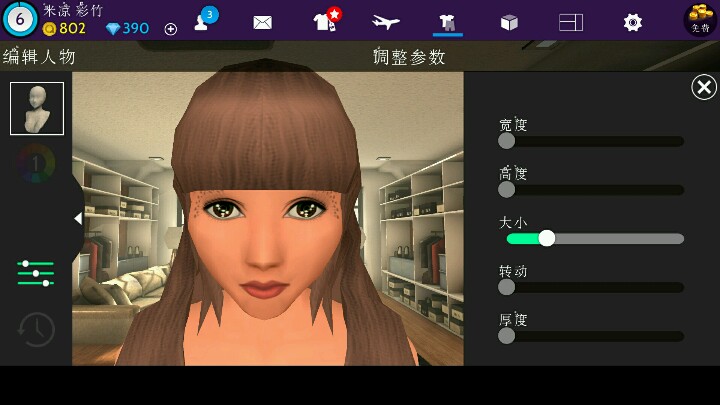
Task: Click the 大小 size slider handle
Action: point(546,238)
